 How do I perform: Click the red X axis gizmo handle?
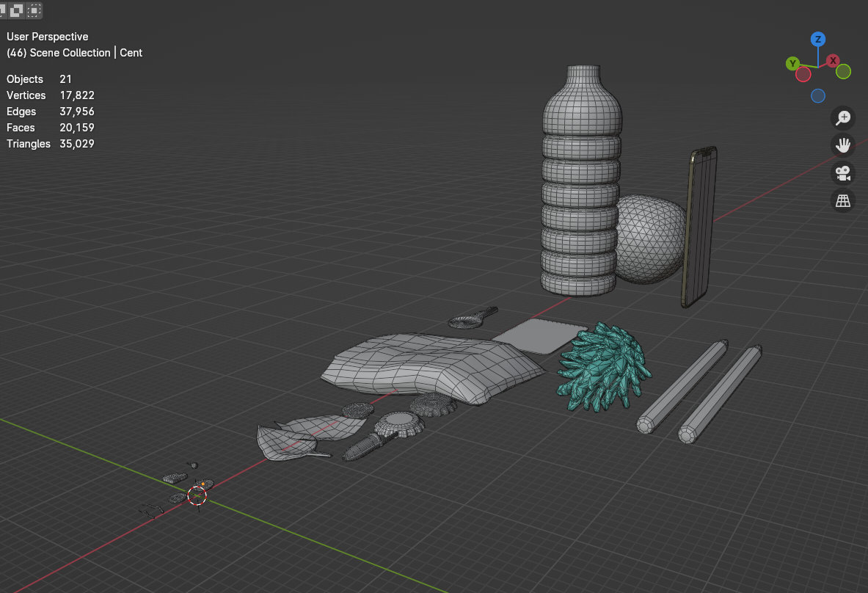(x=833, y=61)
